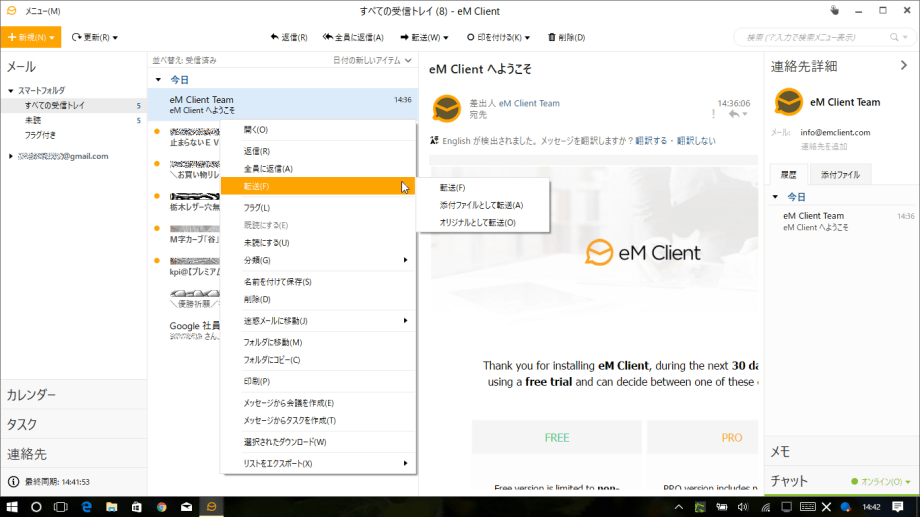
Task: Collapse the contact details panel chevron
Action: tap(904, 66)
